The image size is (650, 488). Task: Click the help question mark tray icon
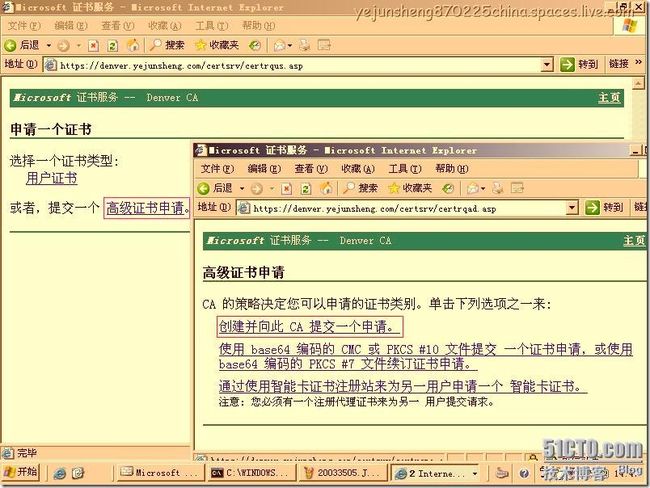pos(524,473)
